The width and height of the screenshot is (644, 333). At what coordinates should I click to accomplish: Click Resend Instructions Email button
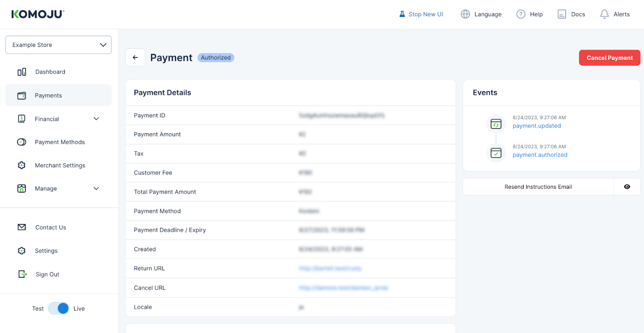[538, 187]
